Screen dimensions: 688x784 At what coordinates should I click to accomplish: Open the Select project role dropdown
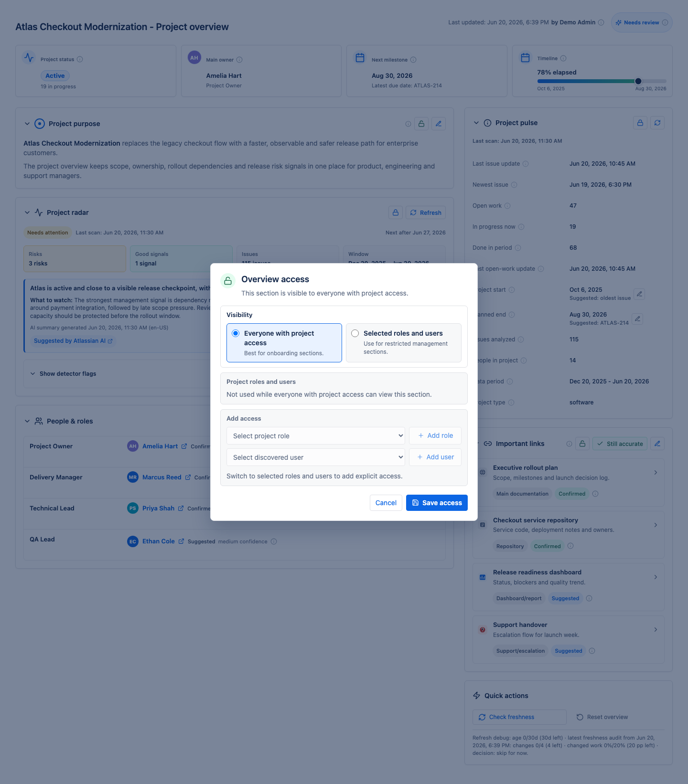(316, 436)
